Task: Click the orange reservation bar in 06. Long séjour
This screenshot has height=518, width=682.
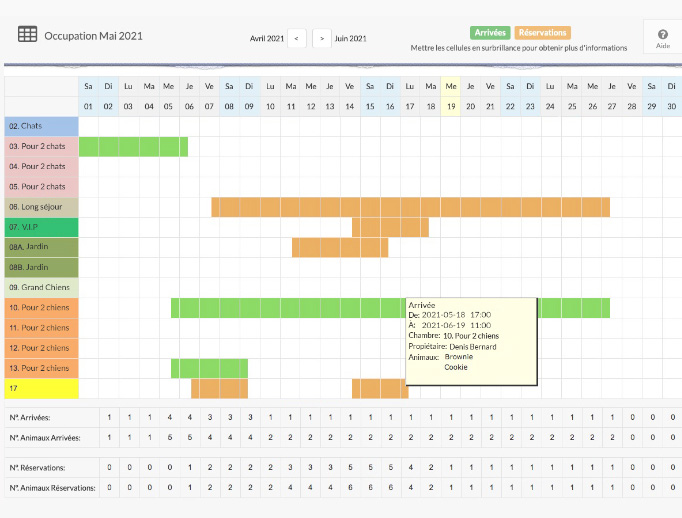Action: tap(411, 207)
